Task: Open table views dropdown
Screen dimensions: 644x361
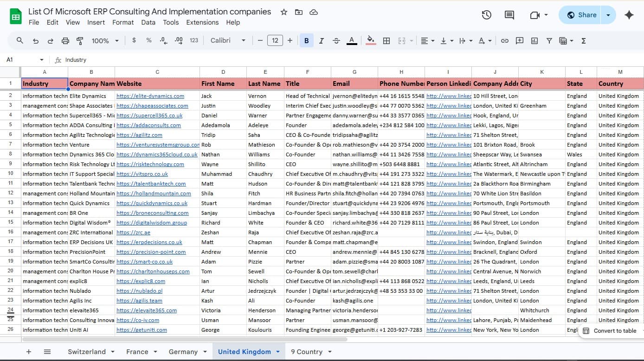Action: point(566,41)
